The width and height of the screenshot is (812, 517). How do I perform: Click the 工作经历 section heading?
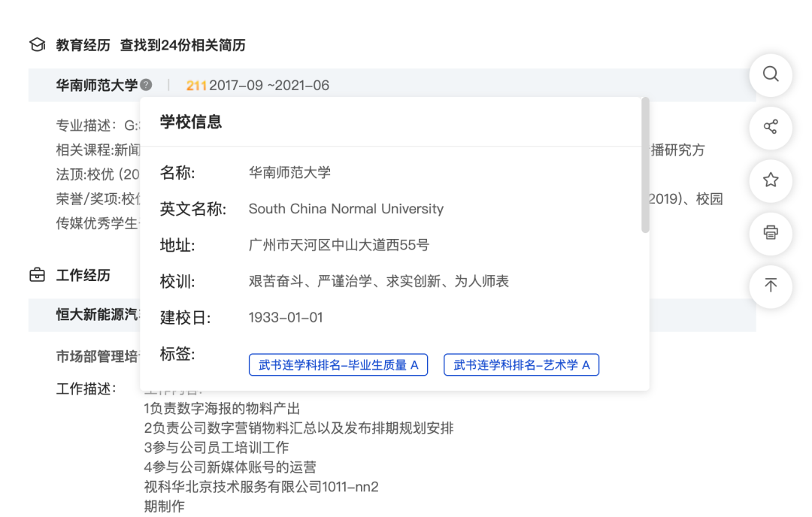pos(83,275)
